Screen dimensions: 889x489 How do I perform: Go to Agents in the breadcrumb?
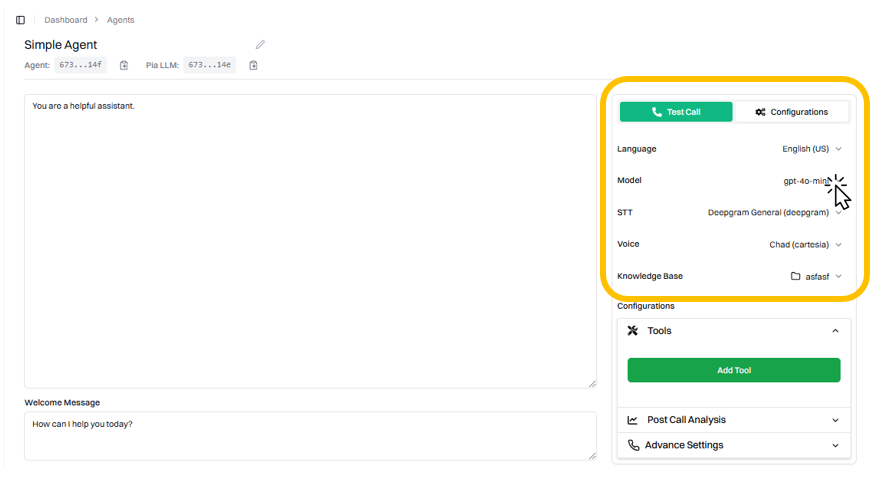(x=121, y=20)
